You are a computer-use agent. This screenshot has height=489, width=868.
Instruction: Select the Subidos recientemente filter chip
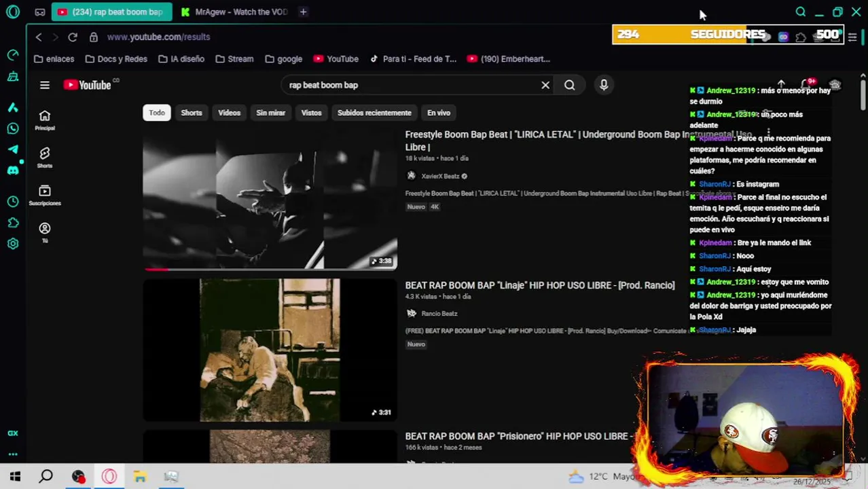[374, 113]
